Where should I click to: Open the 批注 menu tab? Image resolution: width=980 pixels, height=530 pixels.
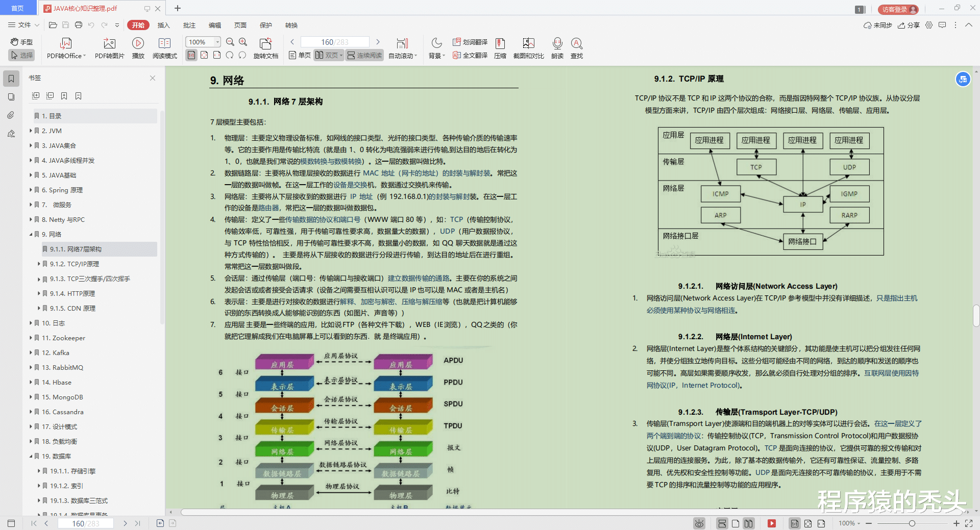[189, 25]
